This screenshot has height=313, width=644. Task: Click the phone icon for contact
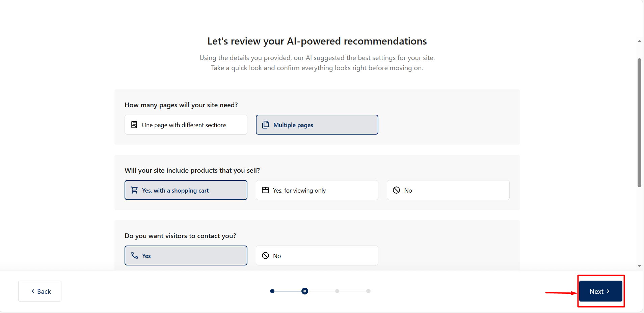pos(134,256)
